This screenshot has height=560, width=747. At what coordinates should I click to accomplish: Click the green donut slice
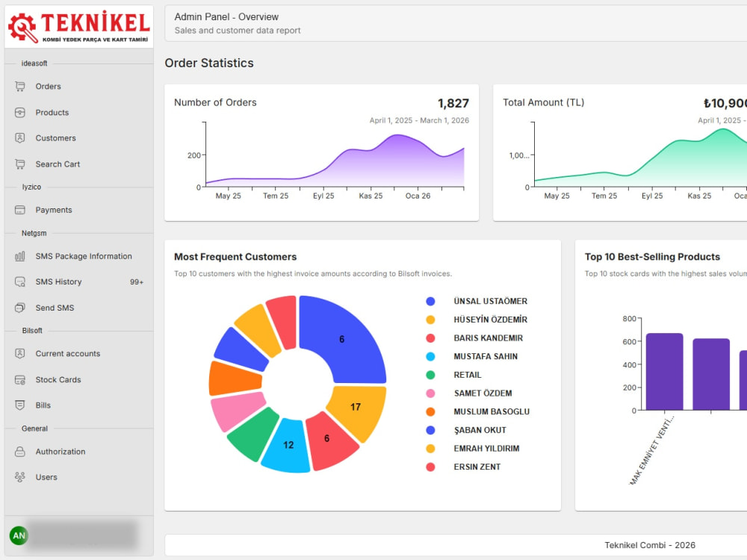252,435
